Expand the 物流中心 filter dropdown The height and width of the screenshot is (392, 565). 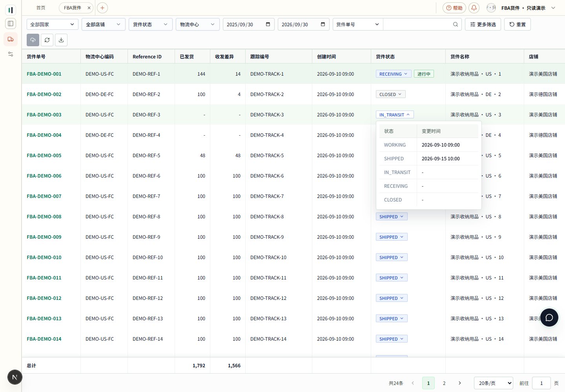pyautogui.click(x=198, y=24)
